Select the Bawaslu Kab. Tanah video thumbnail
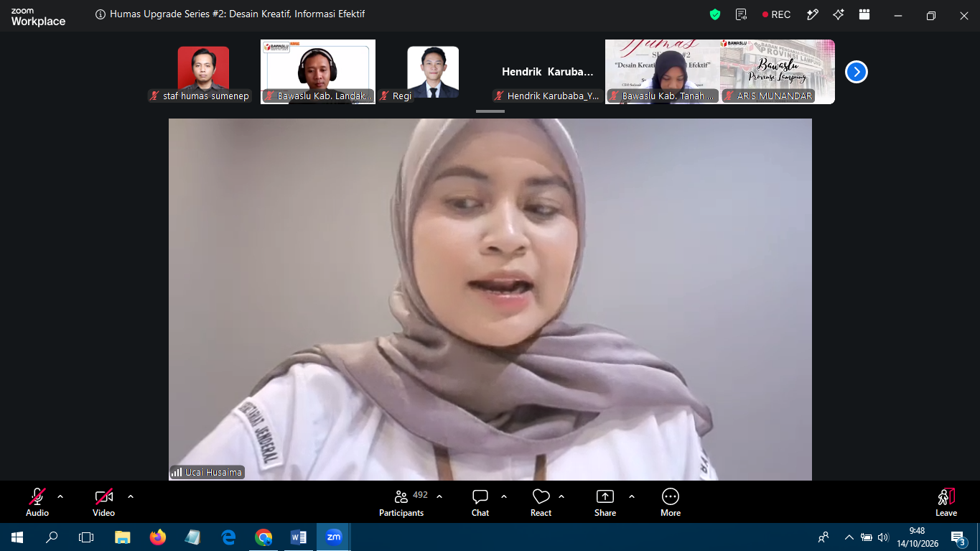 click(x=663, y=72)
